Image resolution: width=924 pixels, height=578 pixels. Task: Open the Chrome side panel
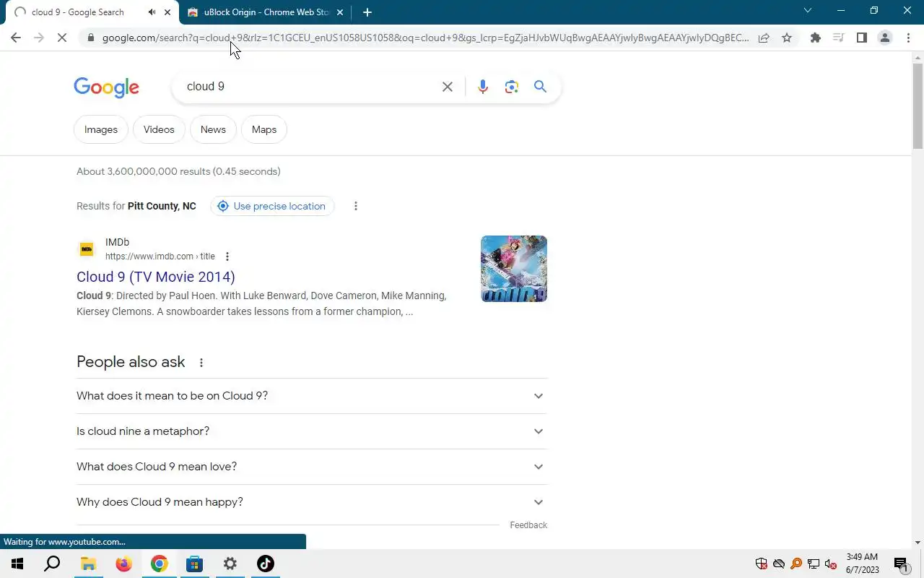pyautogui.click(x=862, y=38)
